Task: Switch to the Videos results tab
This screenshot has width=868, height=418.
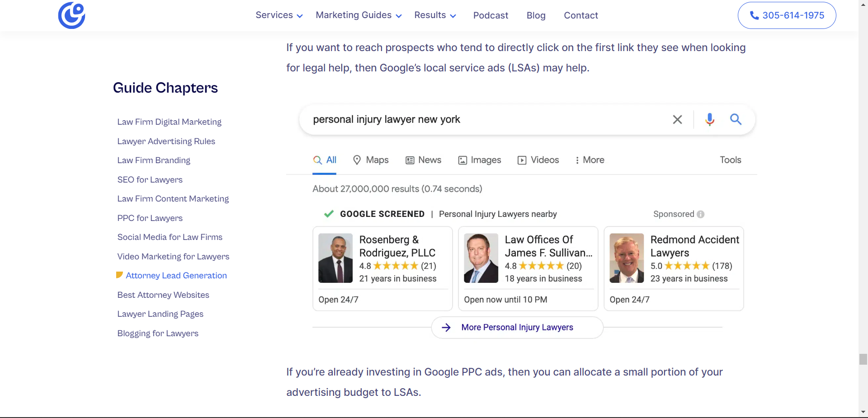Action: [x=538, y=160]
